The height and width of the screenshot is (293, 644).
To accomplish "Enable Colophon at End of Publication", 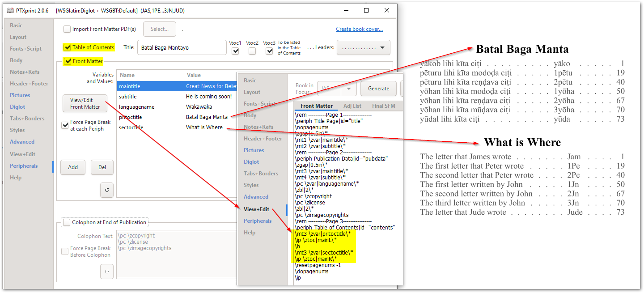I will coord(67,222).
